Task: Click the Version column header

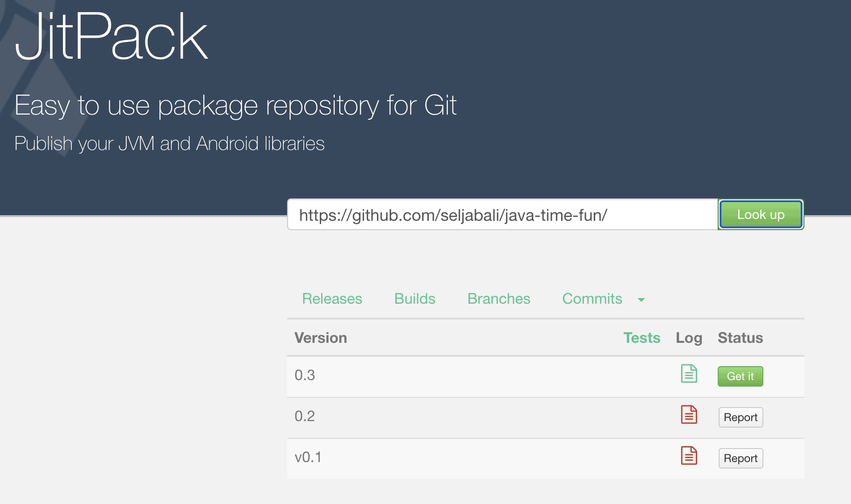Action: (x=321, y=338)
